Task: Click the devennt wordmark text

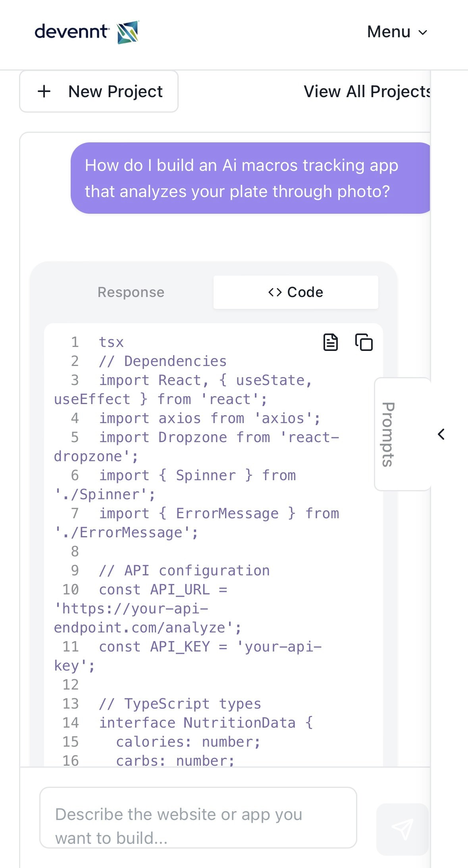Action: tap(72, 31)
